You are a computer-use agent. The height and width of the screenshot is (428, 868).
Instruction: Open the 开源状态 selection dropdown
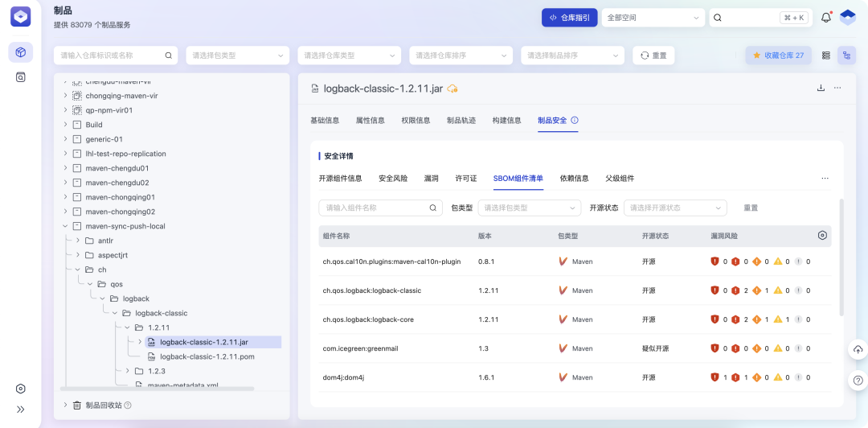click(675, 208)
